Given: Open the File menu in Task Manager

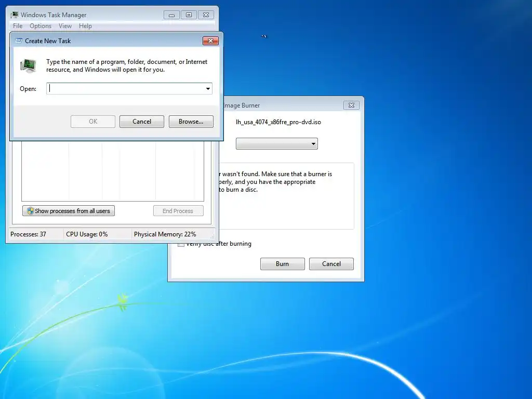Looking at the screenshot, I should tap(18, 26).
